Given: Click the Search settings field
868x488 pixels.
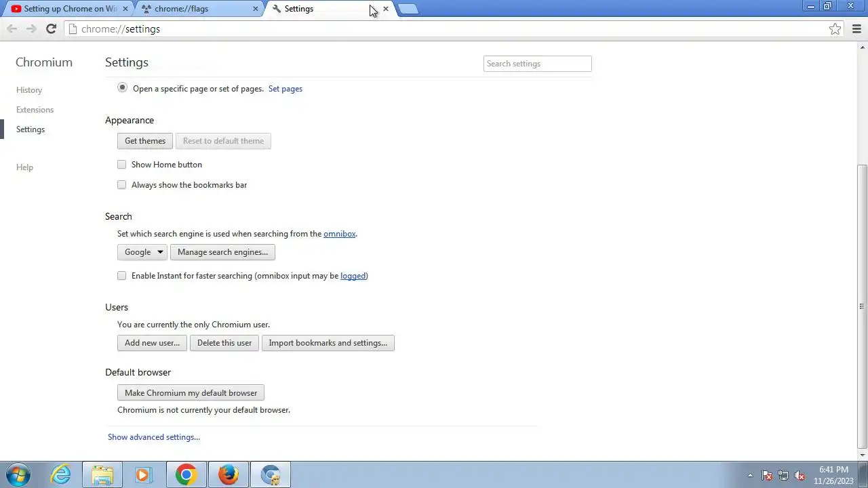Looking at the screenshot, I should click(x=538, y=64).
